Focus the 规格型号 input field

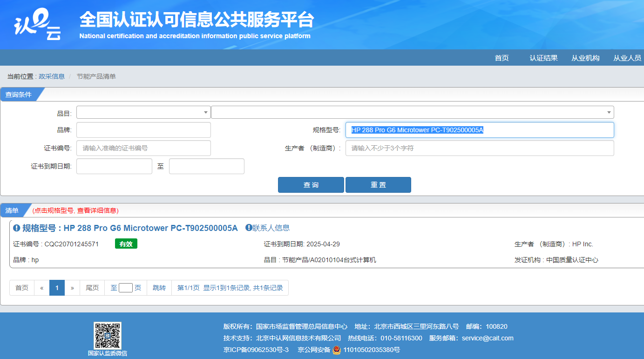point(480,130)
